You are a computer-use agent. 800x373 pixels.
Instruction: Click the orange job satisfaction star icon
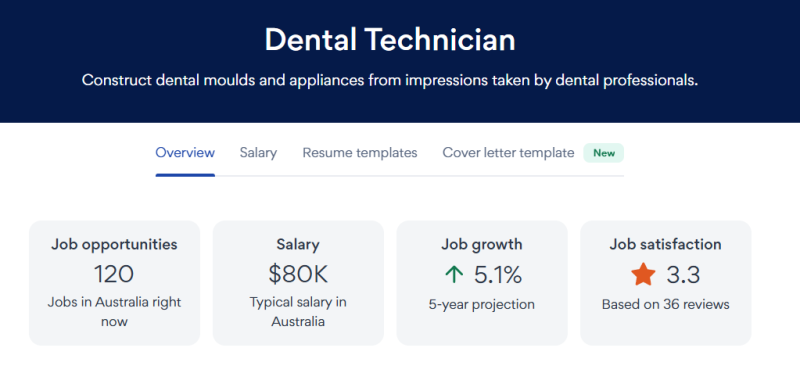coord(643,276)
